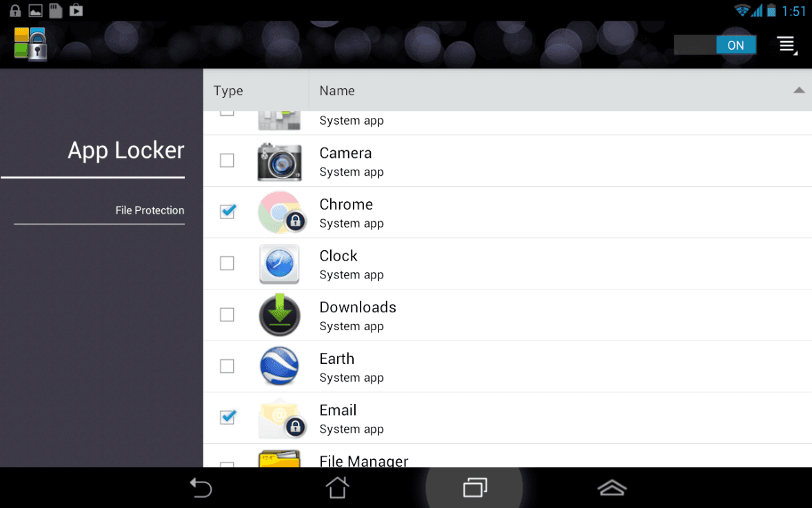The height and width of the screenshot is (508, 812).
Task: Tap the Wi-Fi status icon
Action: click(742, 10)
